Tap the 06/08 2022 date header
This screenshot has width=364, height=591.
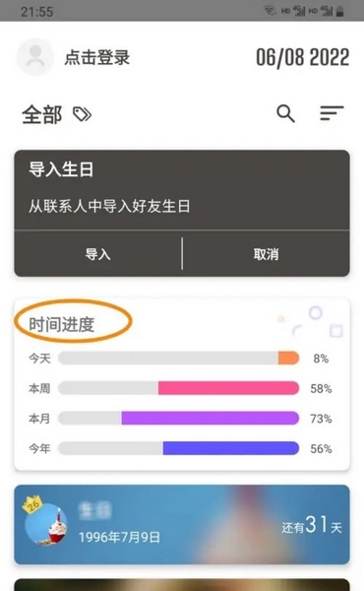point(303,58)
